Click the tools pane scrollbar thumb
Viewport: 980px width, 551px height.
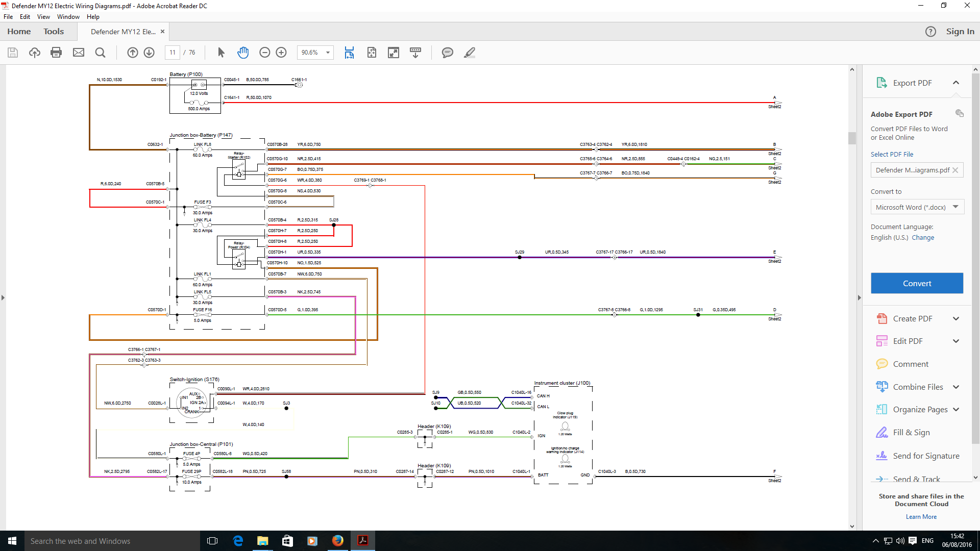(975, 258)
